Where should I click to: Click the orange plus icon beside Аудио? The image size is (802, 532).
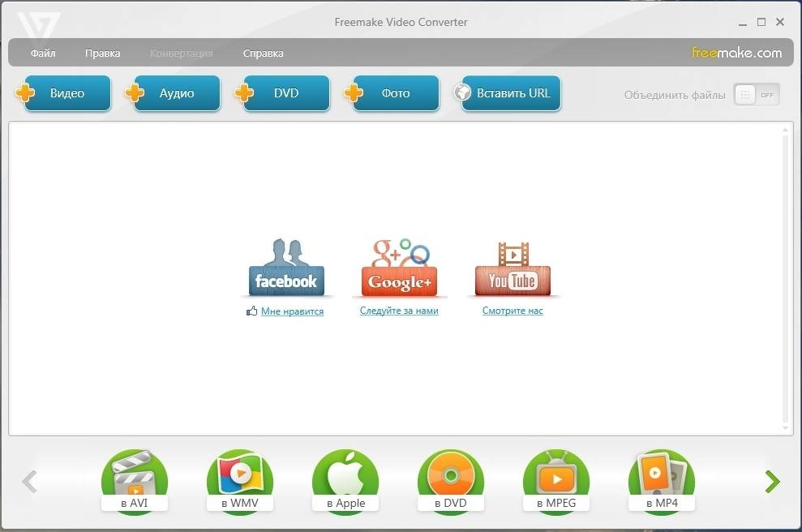(x=135, y=93)
